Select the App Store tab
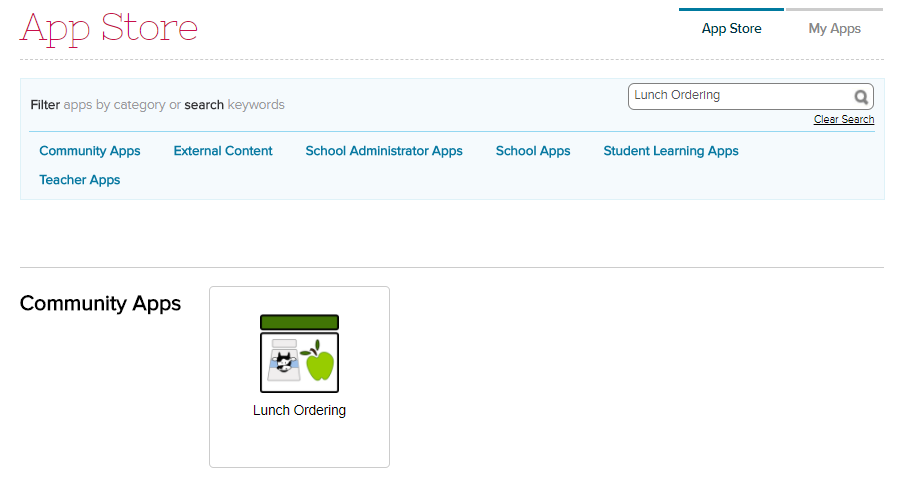 point(732,29)
